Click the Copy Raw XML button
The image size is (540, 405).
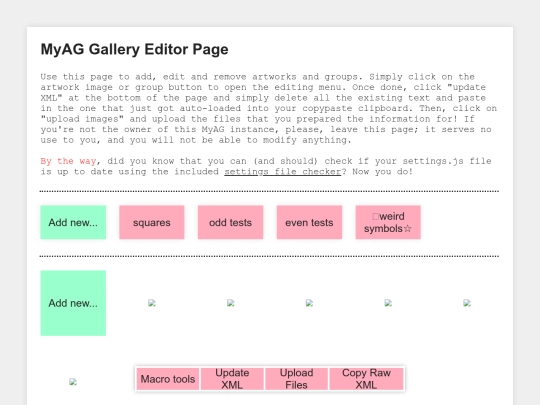(x=366, y=379)
